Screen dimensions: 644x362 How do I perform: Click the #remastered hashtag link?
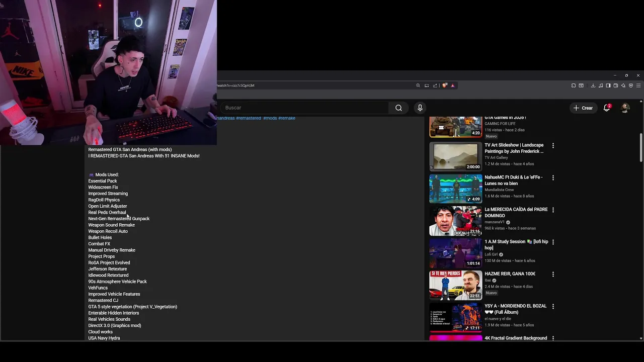[249, 118]
